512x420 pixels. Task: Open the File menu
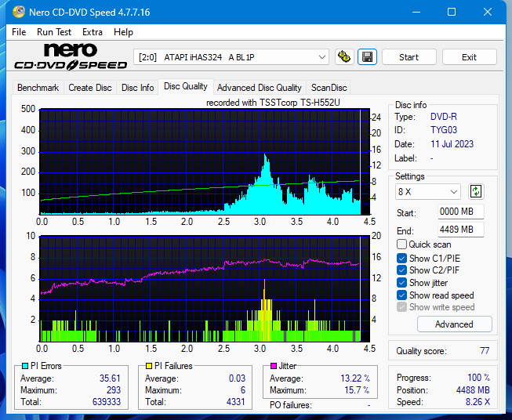click(19, 32)
